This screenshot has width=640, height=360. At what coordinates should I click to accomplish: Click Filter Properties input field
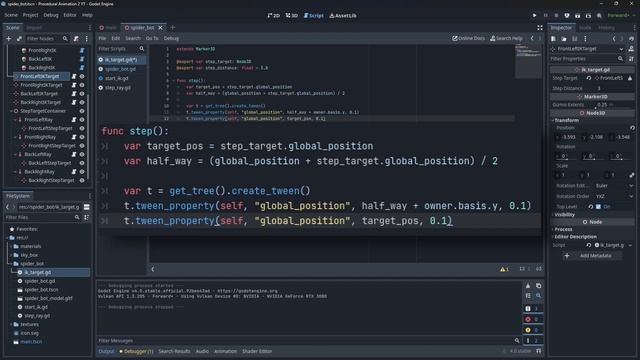(587, 59)
